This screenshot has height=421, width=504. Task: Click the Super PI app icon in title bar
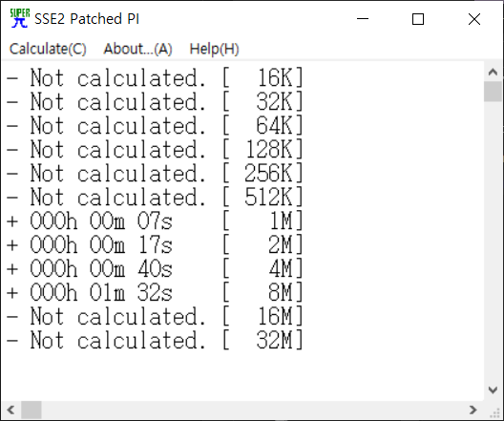coord(20,18)
